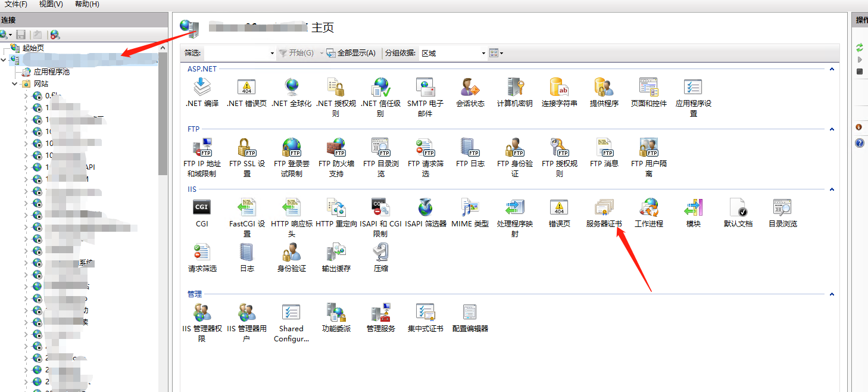
Task: Open the FTP 用户隔离 feature
Action: pyautogui.click(x=649, y=158)
